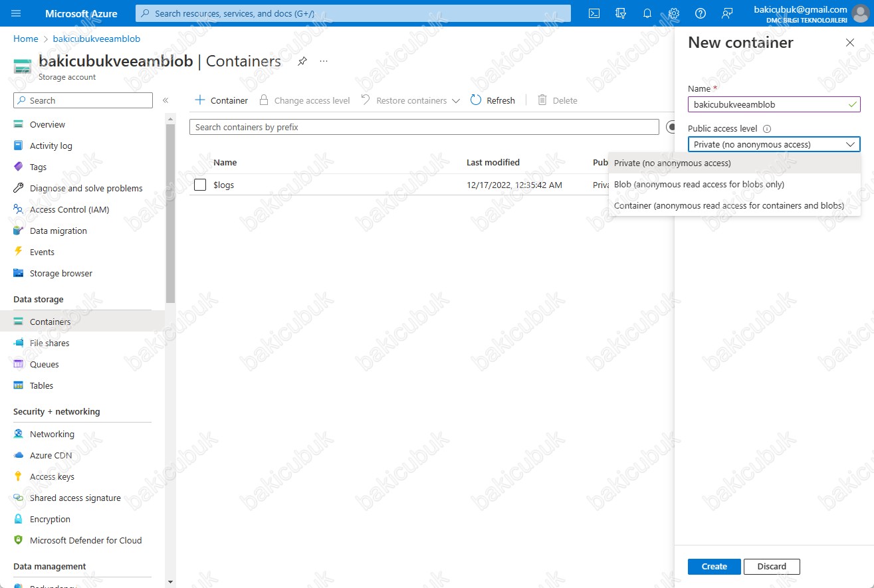Open the Feedback icon in top bar
The height and width of the screenshot is (588, 874).
click(727, 13)
